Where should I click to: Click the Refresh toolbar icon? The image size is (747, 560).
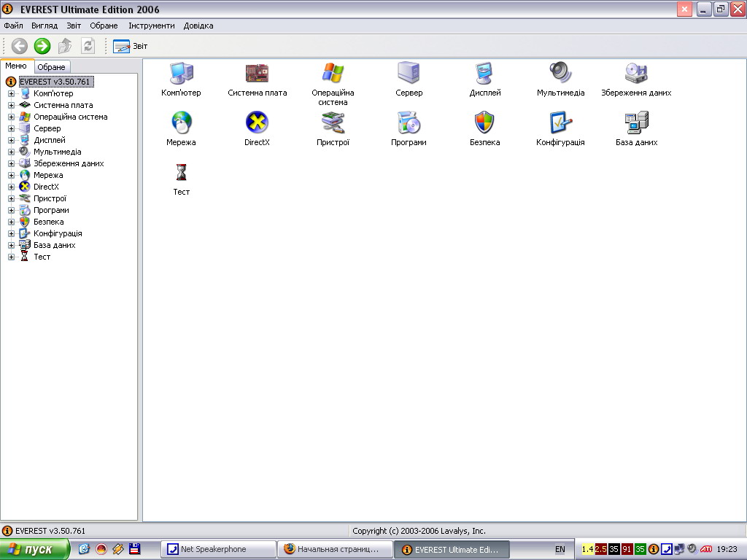pos(88,46)
